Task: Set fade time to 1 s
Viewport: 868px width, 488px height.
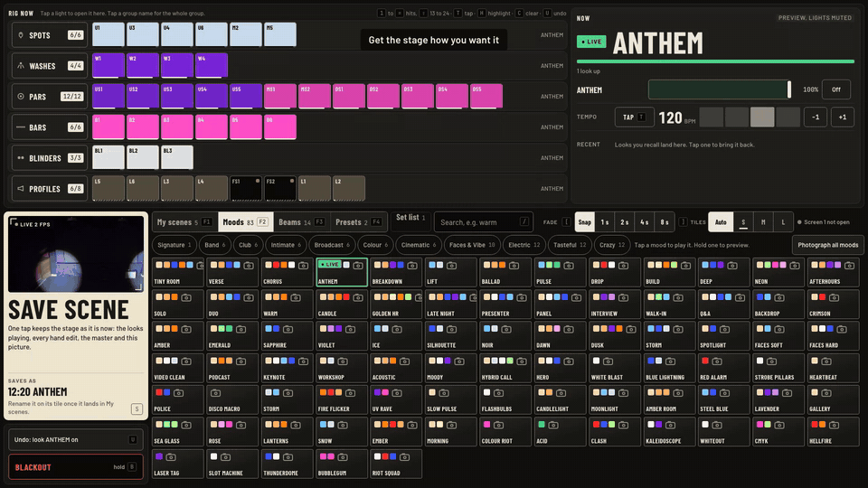Action: [x=605, y=222]
